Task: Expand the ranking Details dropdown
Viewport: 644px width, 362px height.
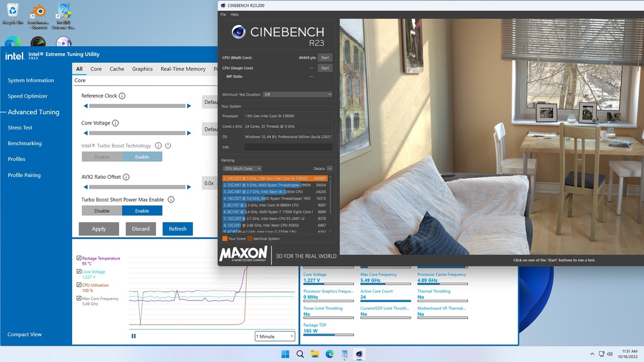Action: point(329,168)
